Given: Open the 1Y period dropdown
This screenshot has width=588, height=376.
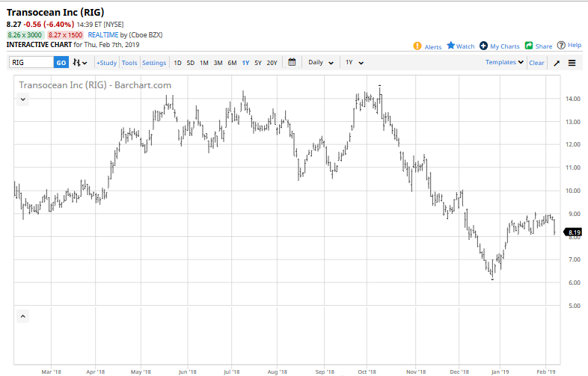Looking at the screenshot, I should click(x=355, y=62).
